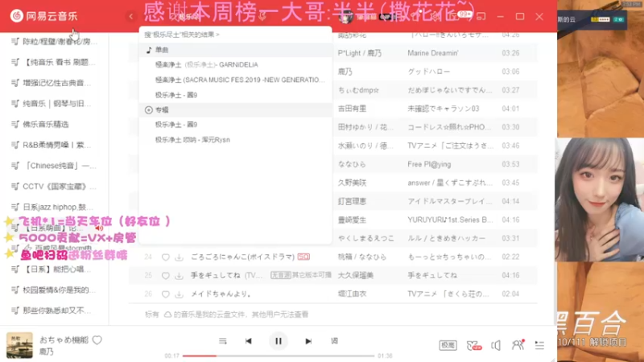The width and height of the screenshot is (644, 362).
Task: Open mini player mode icon in header
Action: coord(481,16)
